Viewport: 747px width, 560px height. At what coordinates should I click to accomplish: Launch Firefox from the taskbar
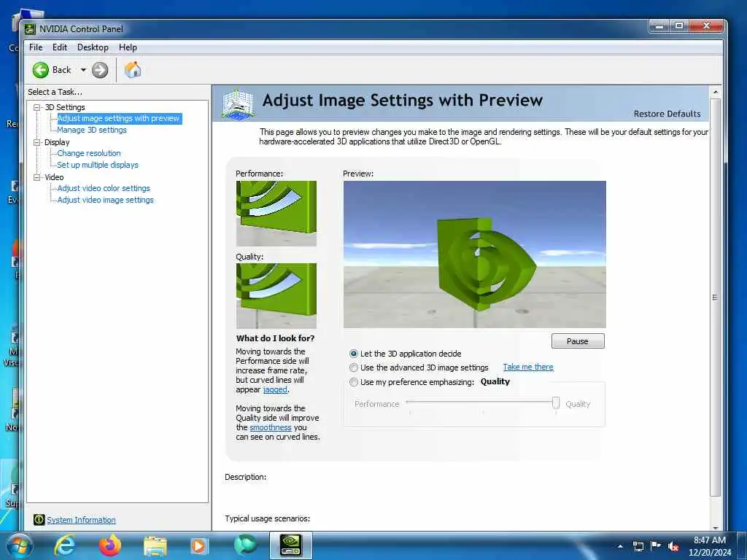tap(110, 545)
